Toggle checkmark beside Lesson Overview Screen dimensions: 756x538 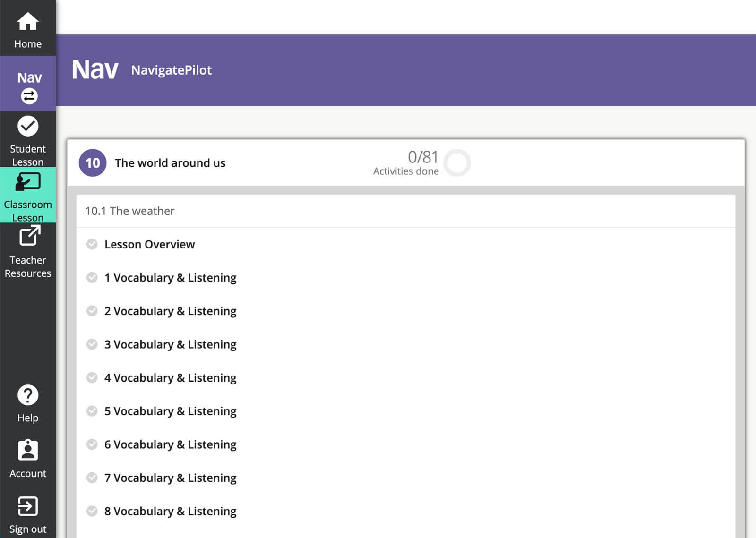(92, 244)
